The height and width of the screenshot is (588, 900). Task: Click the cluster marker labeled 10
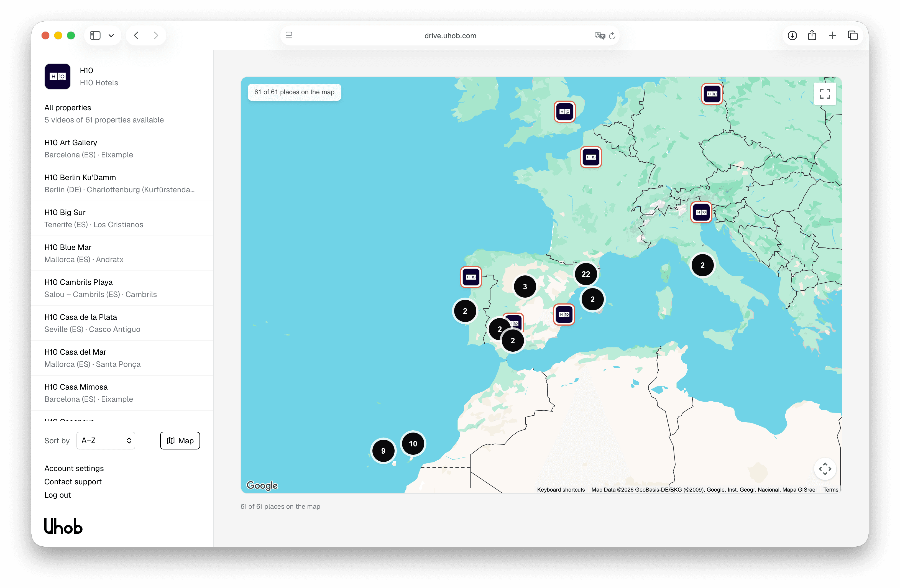click(x=413, y=444)
